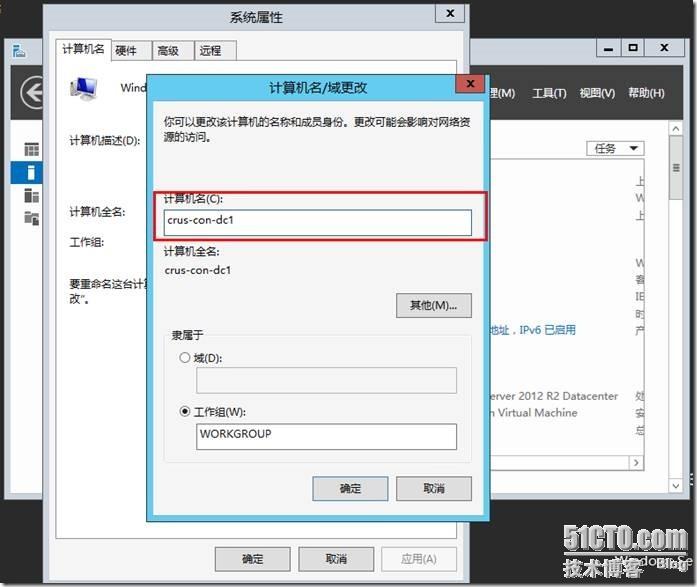Select the Local Server icon in the sidebar
Viewport: 697px width, 587px height.
[x=31, y=172]
